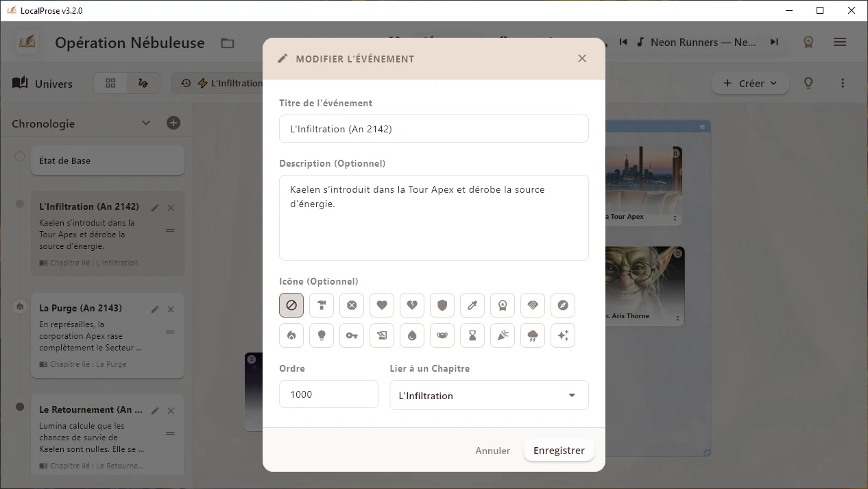
Task: Pick the flame icon
Action: point(291,335)
